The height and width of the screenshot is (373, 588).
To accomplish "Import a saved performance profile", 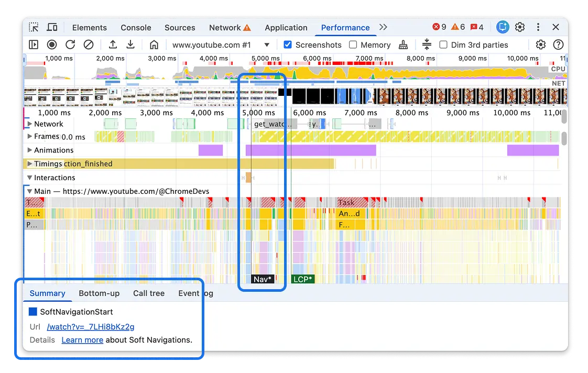I will [x=112, y=45].
